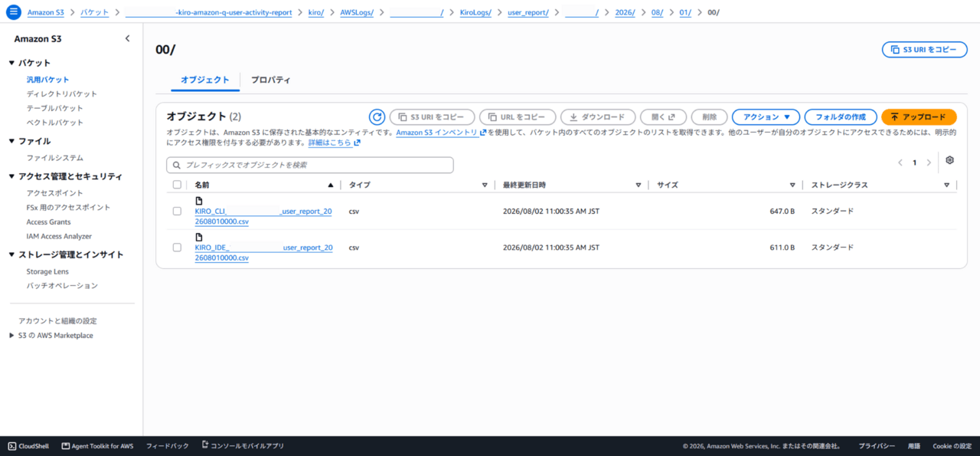
Task: Open テーブルバケット in sidebar
Action: click(x=55, y=108)
